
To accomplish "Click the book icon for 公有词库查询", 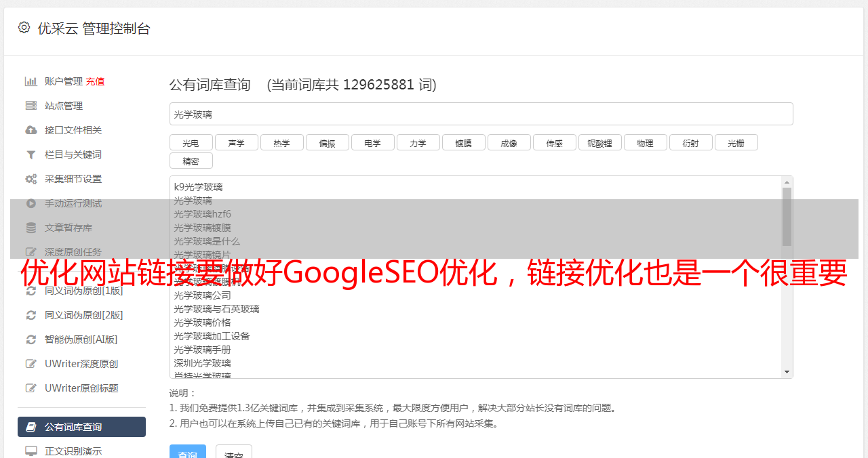I will coord(31,427).
